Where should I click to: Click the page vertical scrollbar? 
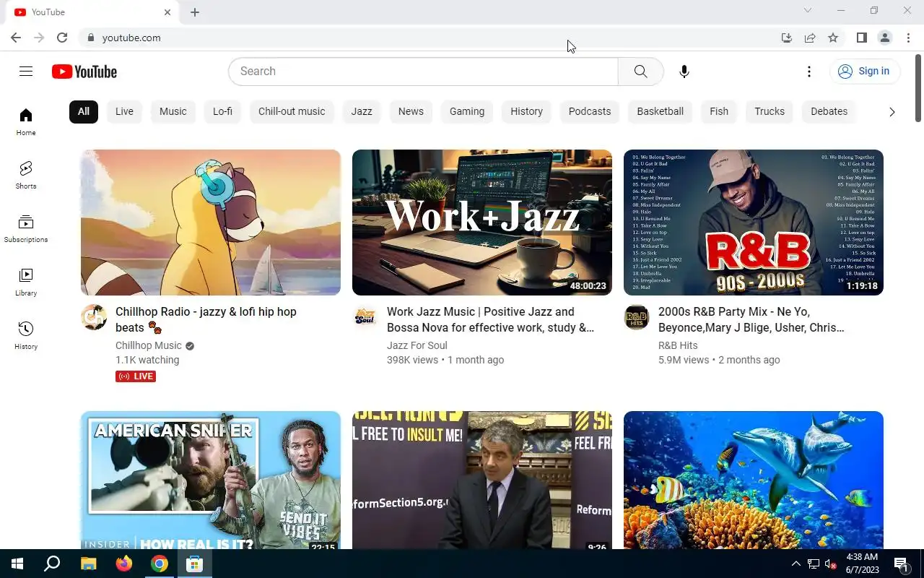[918, 87]
